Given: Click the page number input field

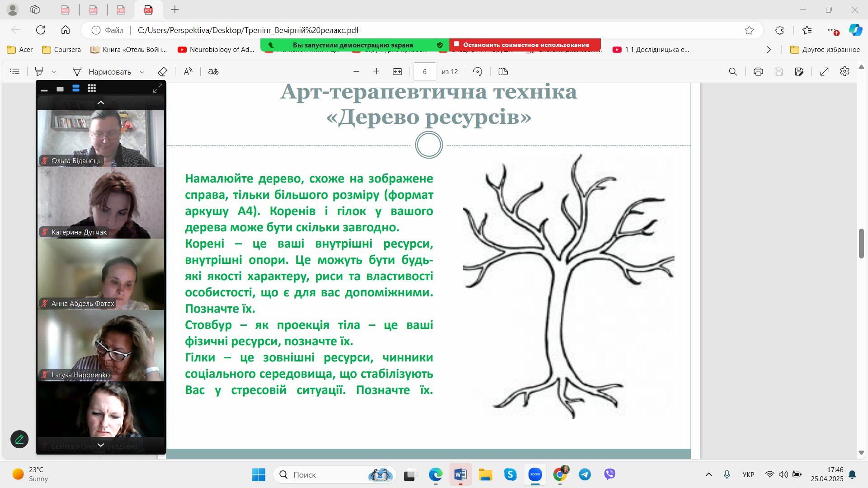Looking at the screenshot, I should [x=424, y=71].
